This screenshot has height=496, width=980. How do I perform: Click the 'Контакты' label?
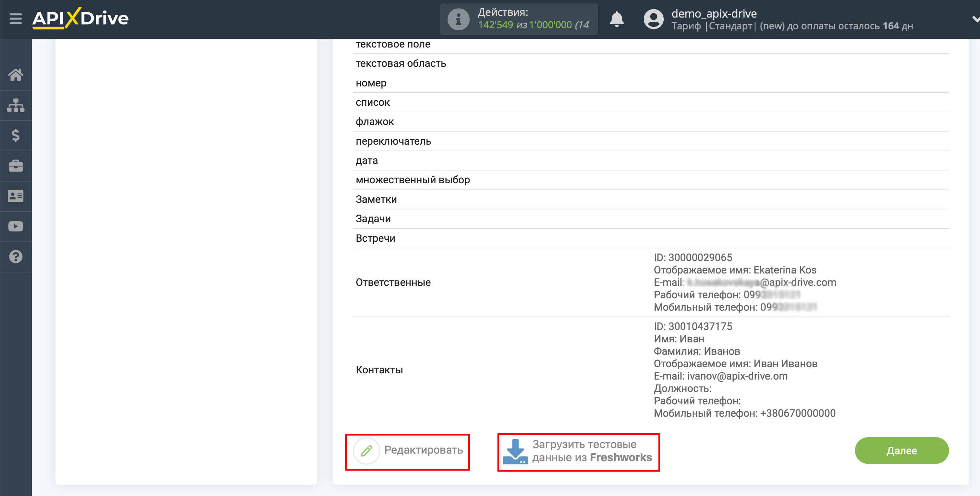point(379,370)
